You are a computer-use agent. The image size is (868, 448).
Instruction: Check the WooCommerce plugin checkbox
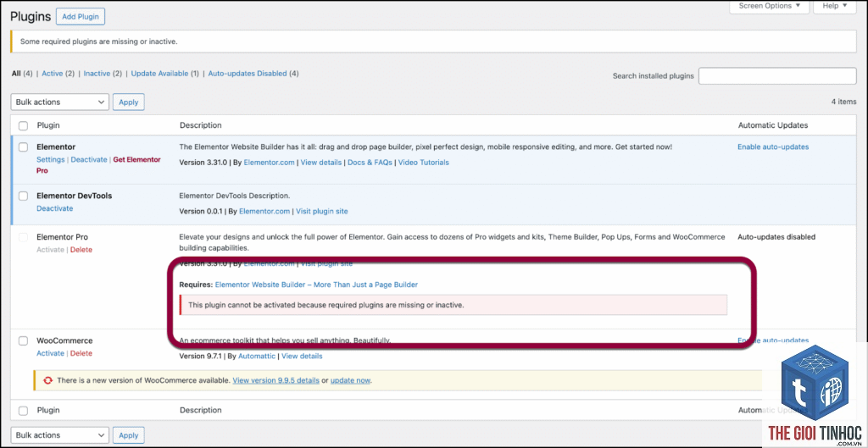23,340
